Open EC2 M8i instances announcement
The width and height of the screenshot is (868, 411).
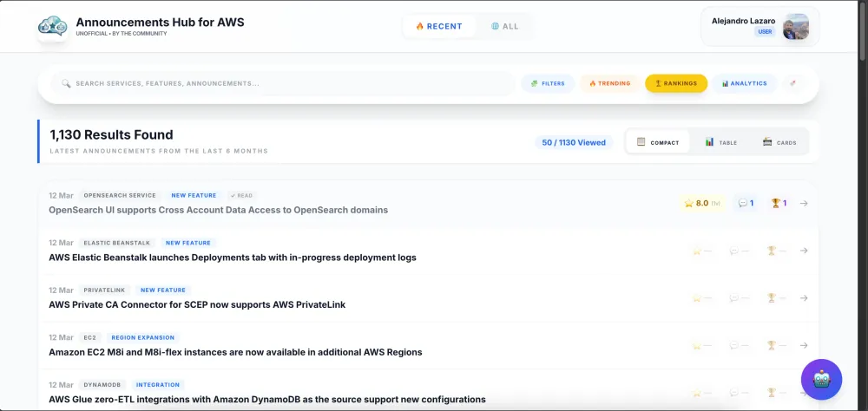coord(235,352)
